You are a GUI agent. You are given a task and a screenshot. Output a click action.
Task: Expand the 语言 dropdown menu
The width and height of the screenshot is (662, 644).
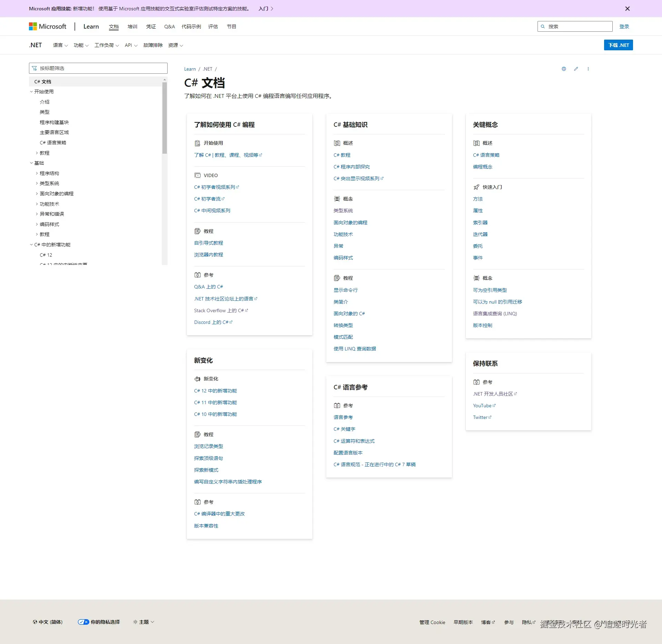tap(60, 45)
